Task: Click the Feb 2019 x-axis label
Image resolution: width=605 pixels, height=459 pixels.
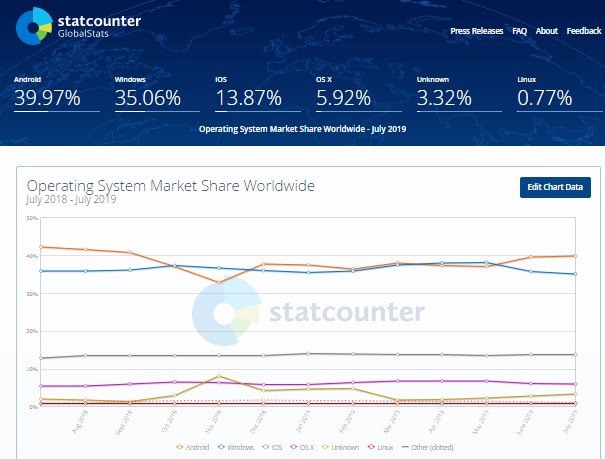Action: click(x=348, y=422)
